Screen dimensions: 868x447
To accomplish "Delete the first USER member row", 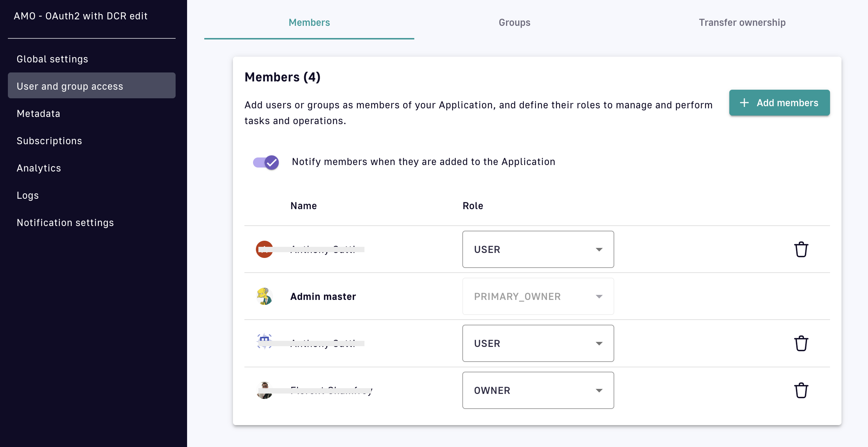I will click(x=801, y=249).
